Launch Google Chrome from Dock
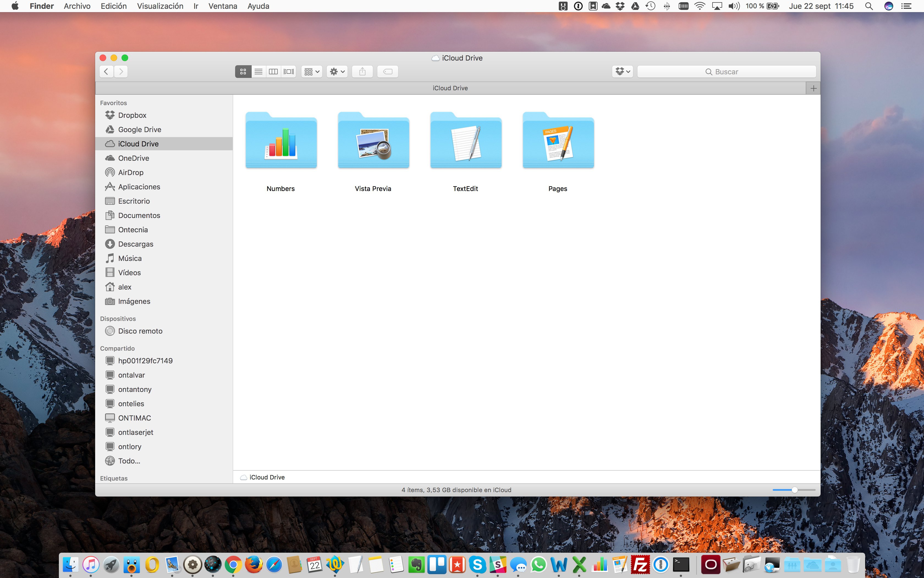The height and width of the screenshot is (578, 924). pyautogui.click(x=233, y=564)
